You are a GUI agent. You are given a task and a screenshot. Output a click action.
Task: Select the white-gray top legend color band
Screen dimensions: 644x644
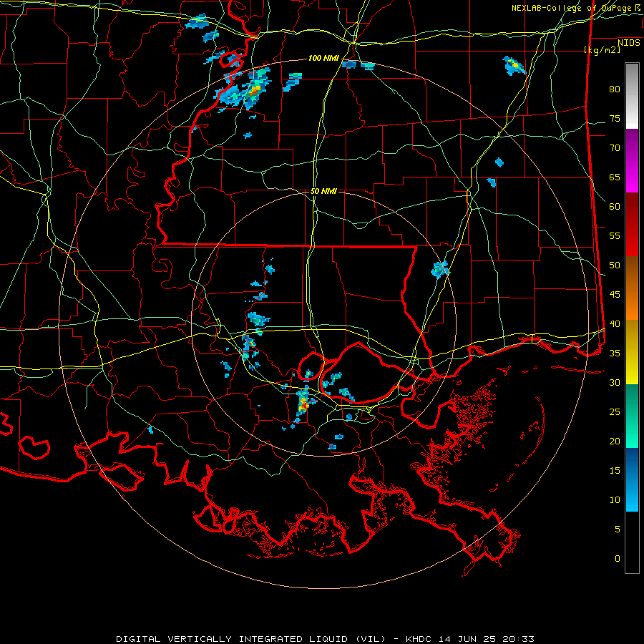632,96
